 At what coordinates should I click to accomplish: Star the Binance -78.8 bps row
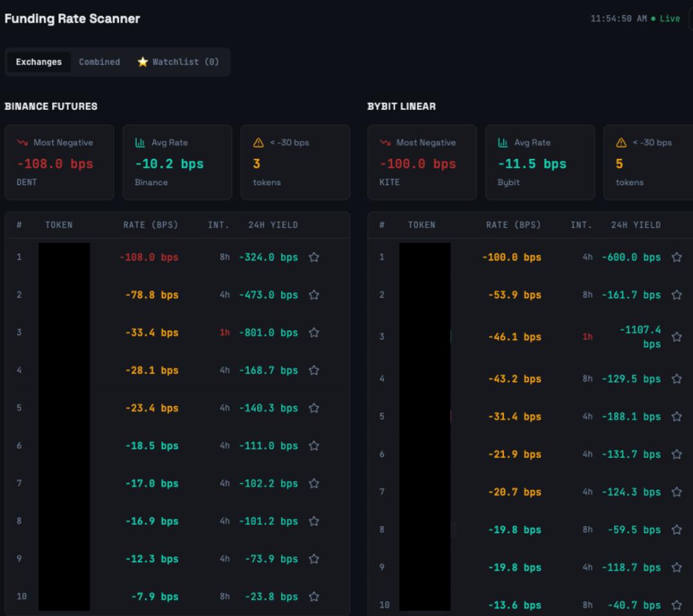pos(314,294)
